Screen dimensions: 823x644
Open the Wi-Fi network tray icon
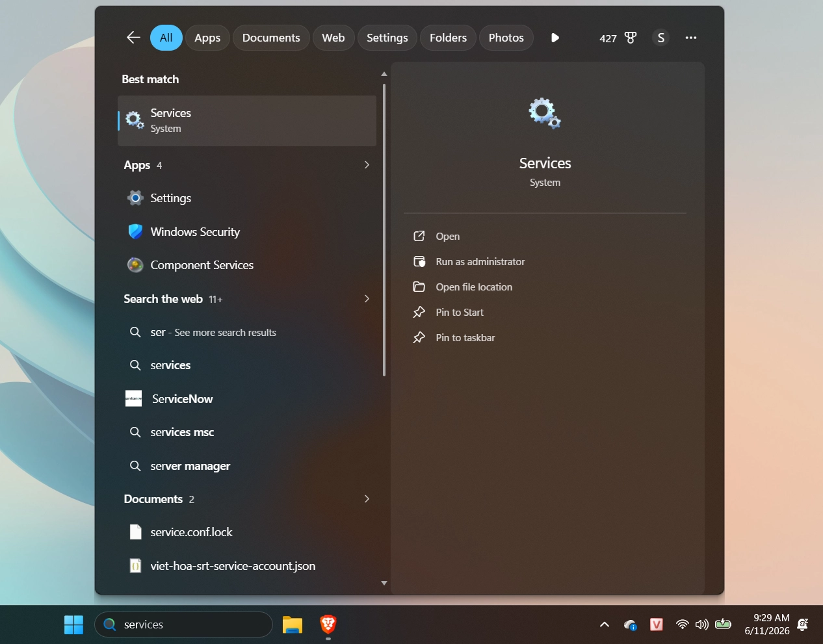click(x=683, y=625)
